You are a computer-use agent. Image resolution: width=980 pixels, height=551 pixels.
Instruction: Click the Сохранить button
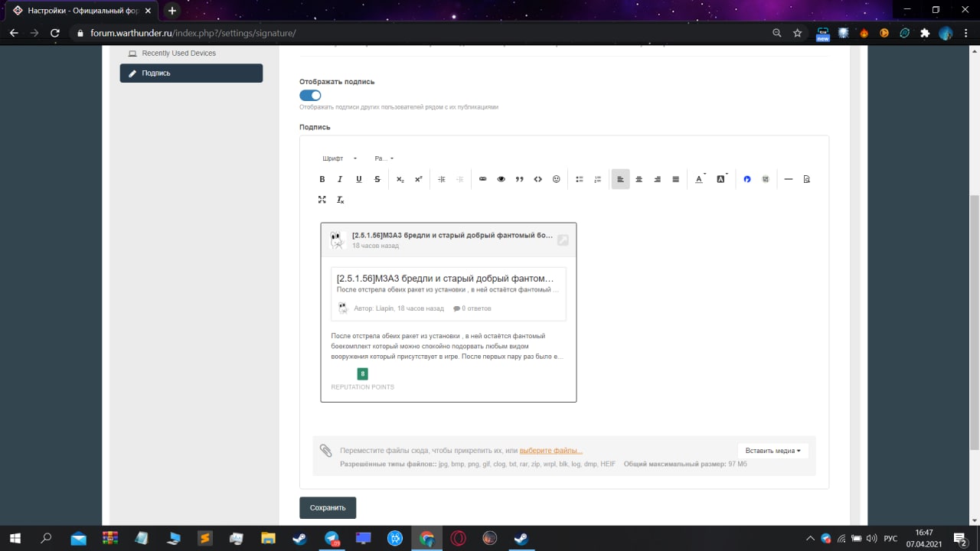[x=328, y=507]
